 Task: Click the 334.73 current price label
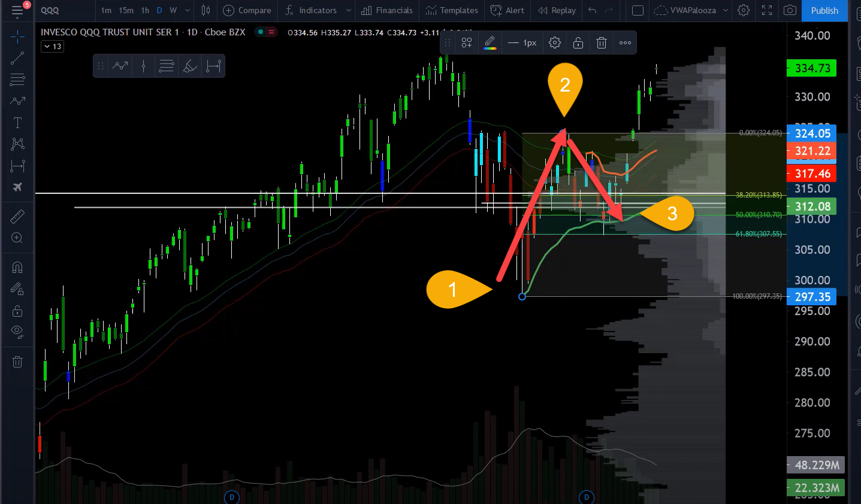811,68
